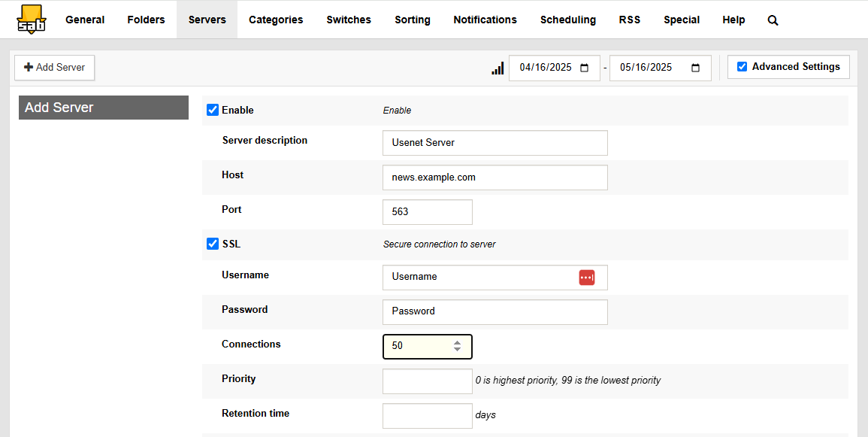Image resolution: width=868 pixels, height=437 pixels.
Task: Focus the Priority input field
Action: [x=427, y=381]
